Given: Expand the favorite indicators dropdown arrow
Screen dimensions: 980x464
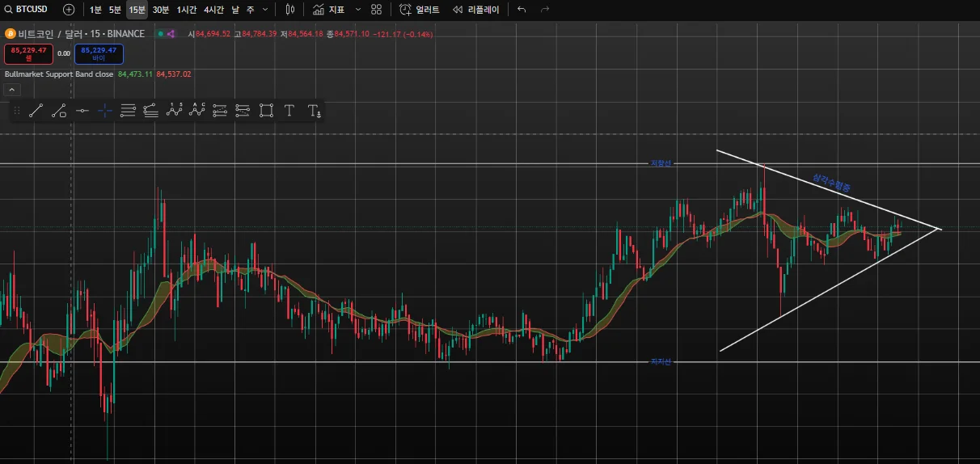Looking at the screenshot, I should coord(358,10).
